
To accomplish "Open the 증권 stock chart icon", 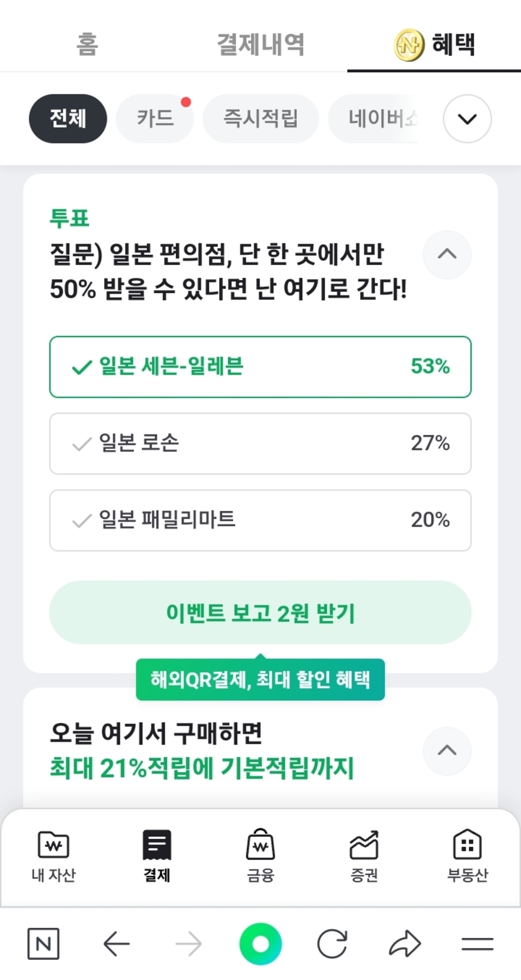I will tap(364, 845).
